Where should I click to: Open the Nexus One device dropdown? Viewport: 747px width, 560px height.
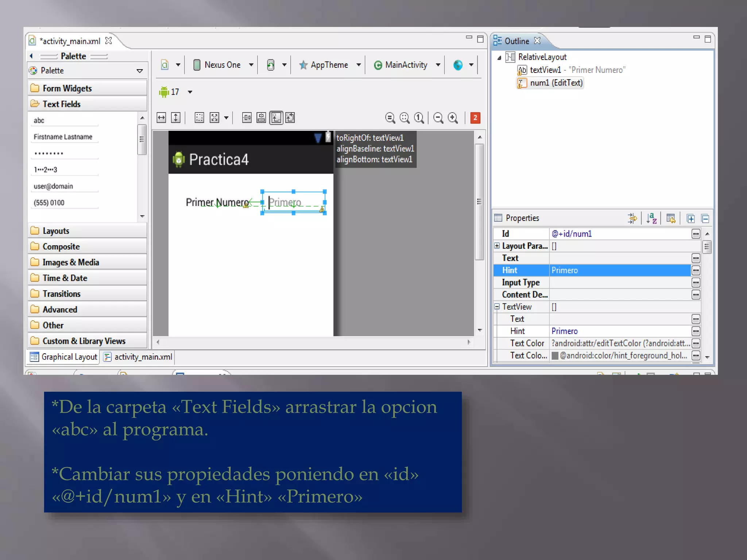pos(251,65)
